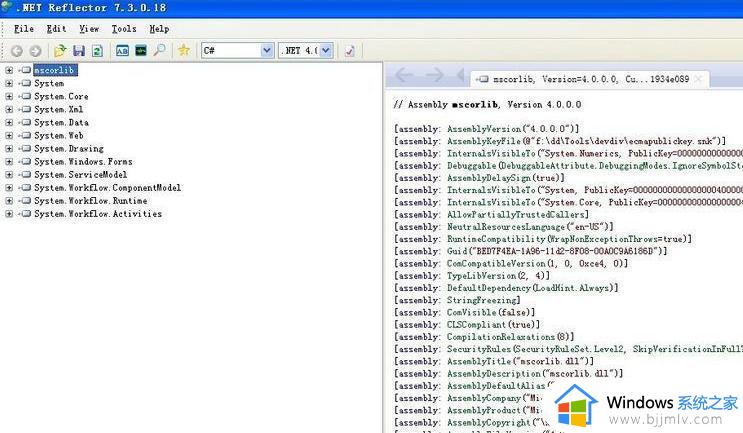Expand the System.Web tree node
Screen dimensions: 743x433
coord(9,135)
